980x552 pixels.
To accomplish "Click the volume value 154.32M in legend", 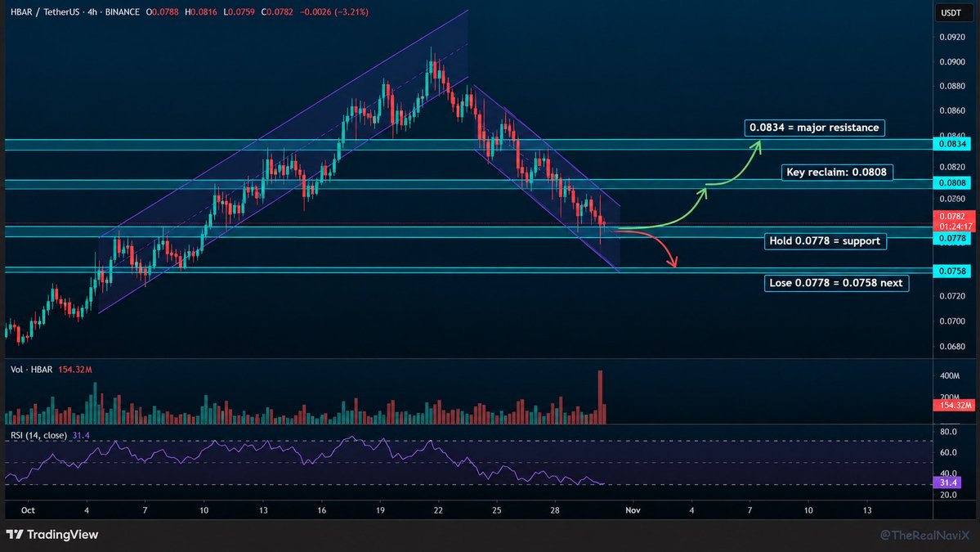I will 75,370.
